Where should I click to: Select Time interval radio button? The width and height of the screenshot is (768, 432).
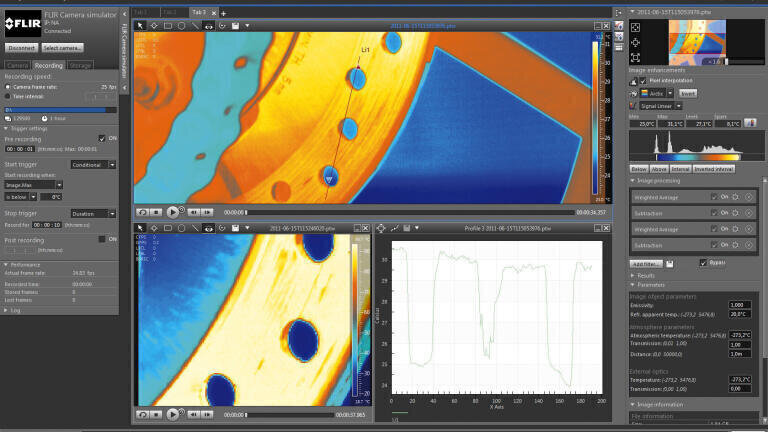[7, 96]
